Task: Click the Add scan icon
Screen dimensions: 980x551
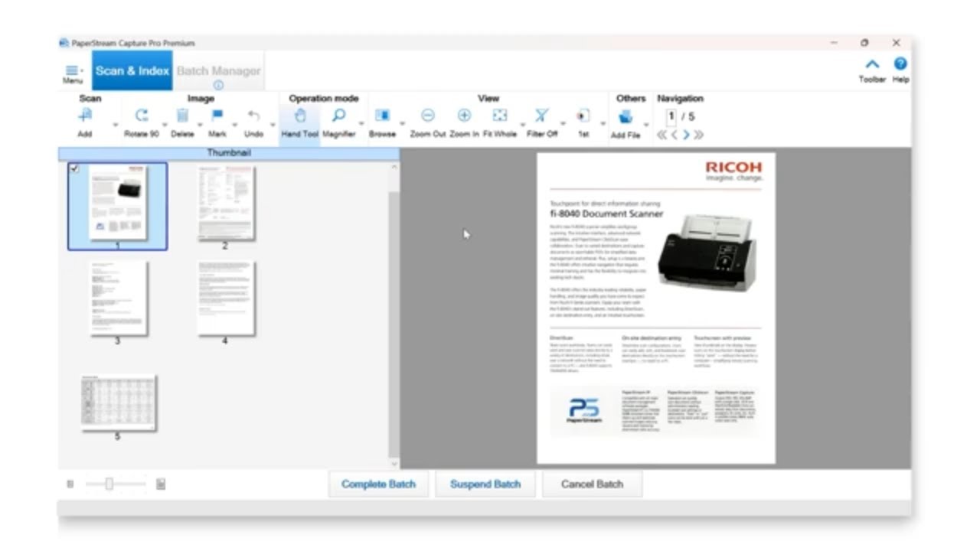Action: point(85,116)
